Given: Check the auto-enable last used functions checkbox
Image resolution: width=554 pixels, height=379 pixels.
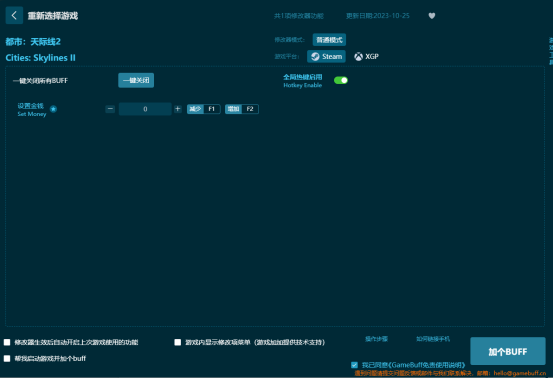Looking at the screenshot, I should tap(7, 342).
